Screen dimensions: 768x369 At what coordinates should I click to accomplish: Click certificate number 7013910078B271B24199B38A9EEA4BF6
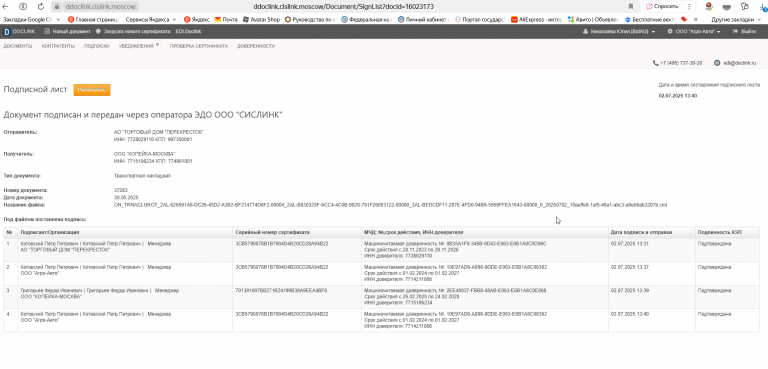point(281,291)
